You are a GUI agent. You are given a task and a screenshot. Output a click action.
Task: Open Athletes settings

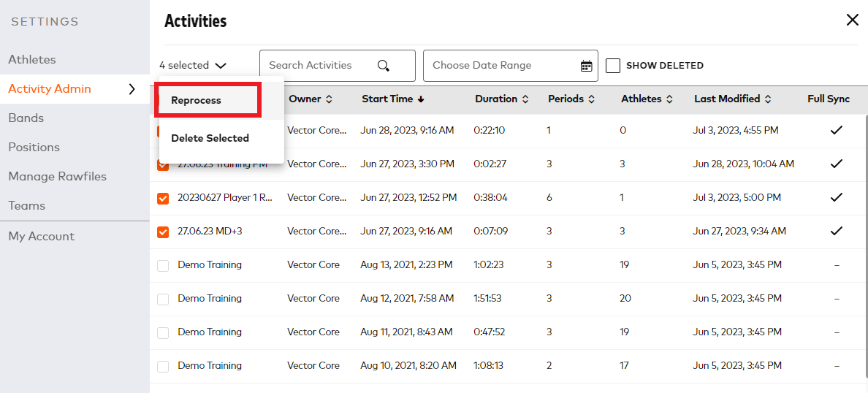coord(32,59)
